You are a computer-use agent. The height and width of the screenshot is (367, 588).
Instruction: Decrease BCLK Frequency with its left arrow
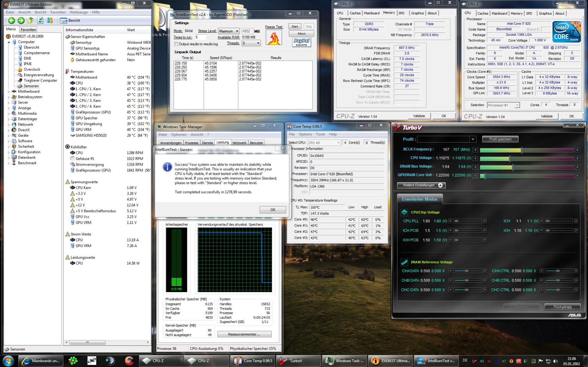[x=475, y=150]
